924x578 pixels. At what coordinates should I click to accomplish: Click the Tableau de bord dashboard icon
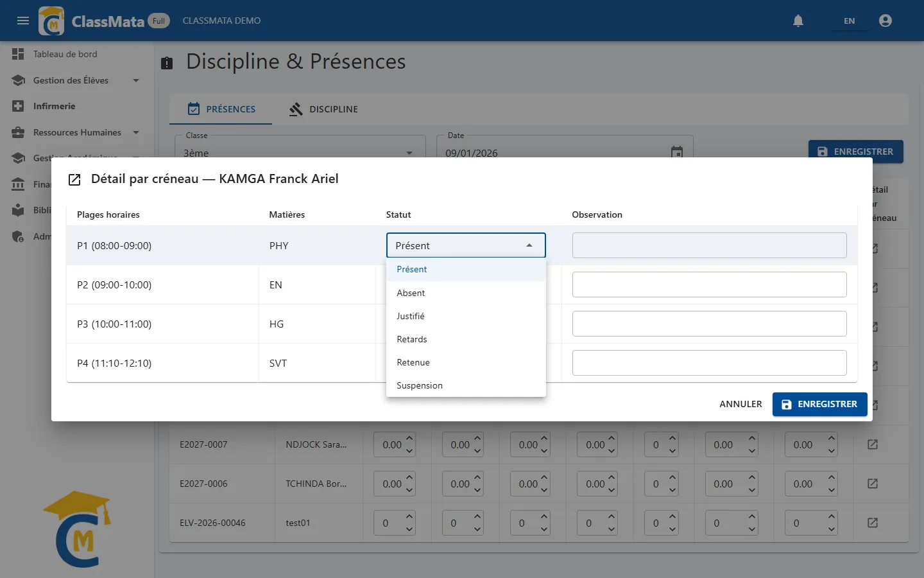[x=18, y=54]
